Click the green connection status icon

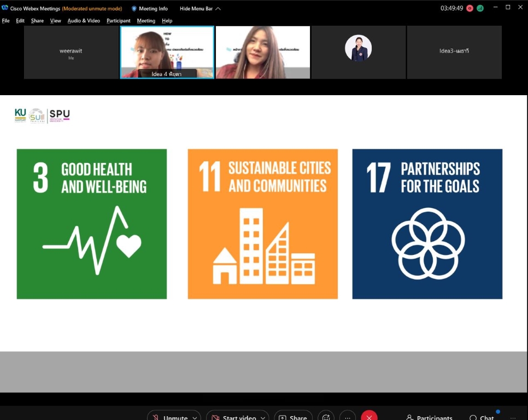480,8
